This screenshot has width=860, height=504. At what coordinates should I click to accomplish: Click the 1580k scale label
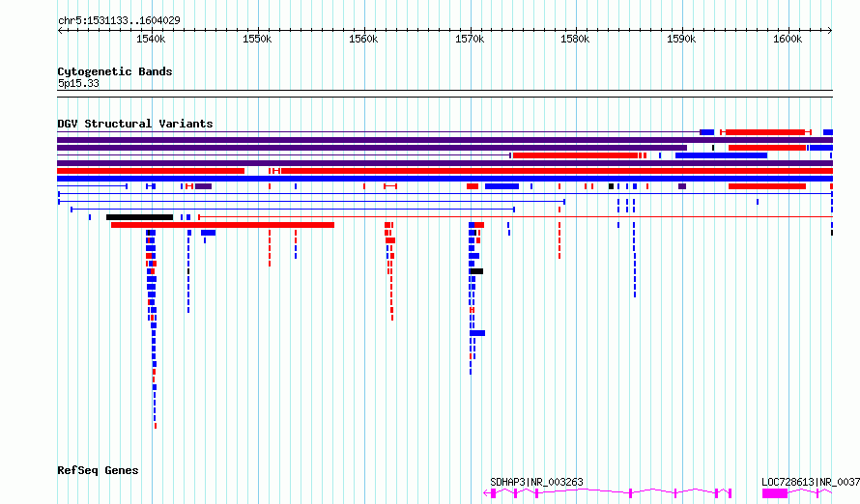[x=575, y=39]
